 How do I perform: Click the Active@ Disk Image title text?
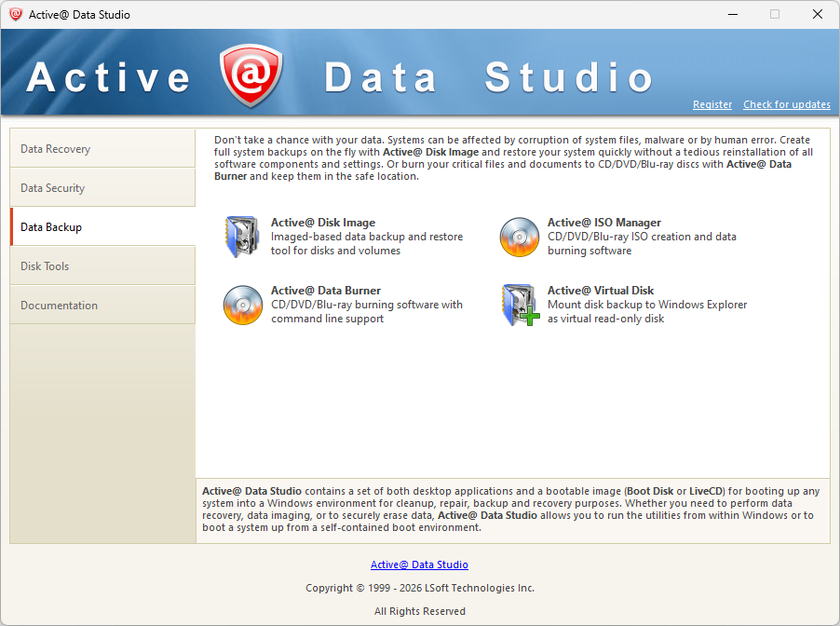coord(323,223)
